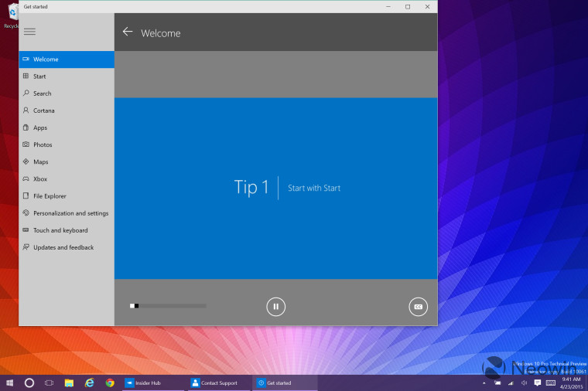The width and height of the screenshot is (588, 391).
Task: Show hidden system tray icons
Action: [484, 382]
